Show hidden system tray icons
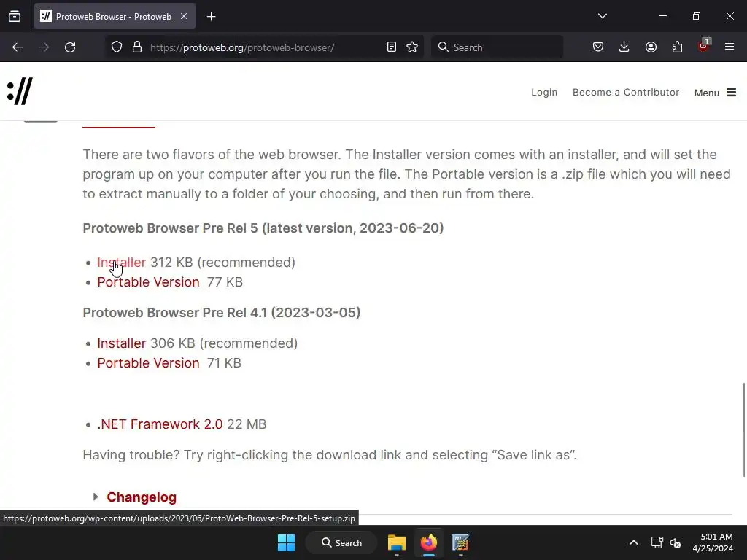The height and width of the screenshot is (560, 747). coord(634,542)
